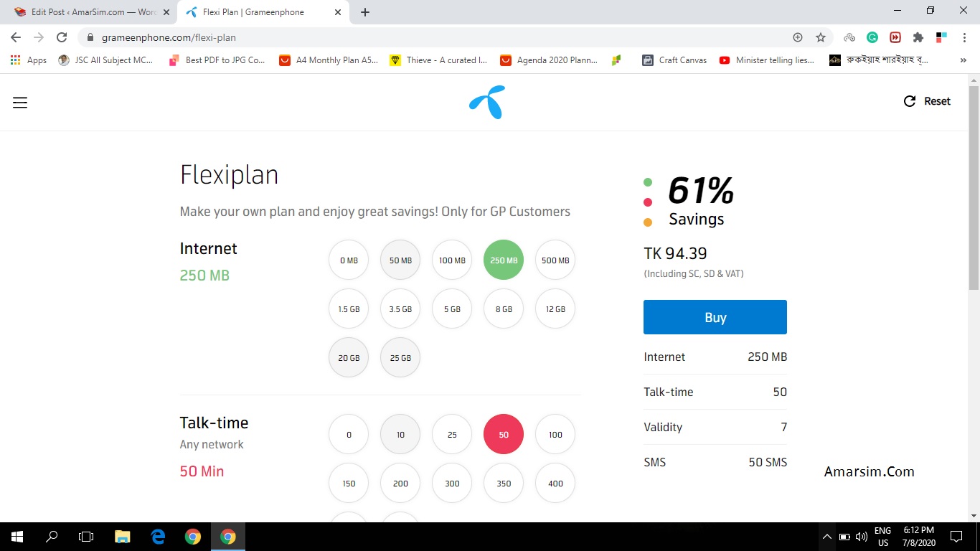Select 5 GB internet option
The height and width of the screenshot is (551, 980).
[x=452, y=309]
